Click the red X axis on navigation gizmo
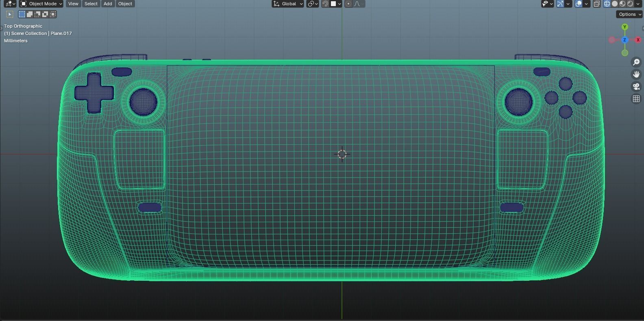Viewport: 644px width, 321px height. tap(638, 40)
